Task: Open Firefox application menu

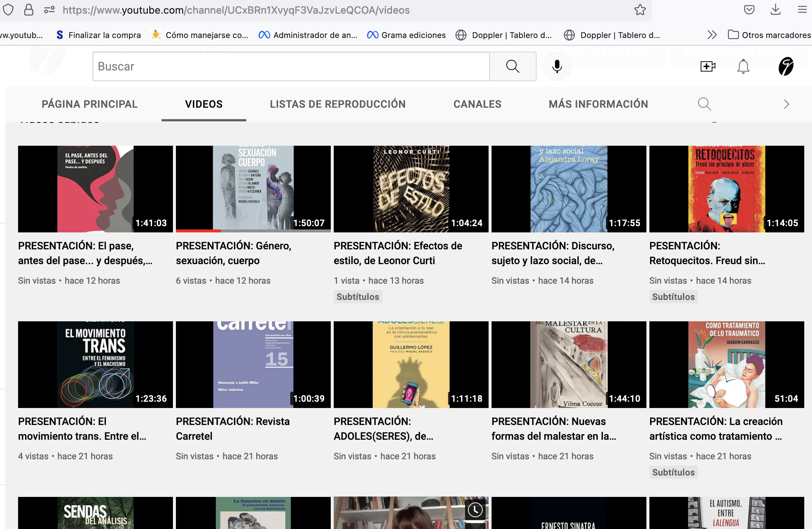Action: point(802,10)
